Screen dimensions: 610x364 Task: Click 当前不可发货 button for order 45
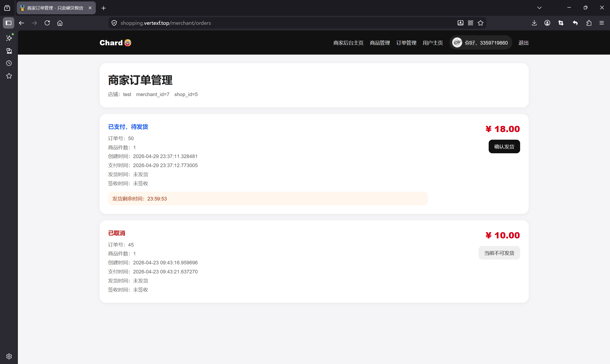click(x=499, y=253)
